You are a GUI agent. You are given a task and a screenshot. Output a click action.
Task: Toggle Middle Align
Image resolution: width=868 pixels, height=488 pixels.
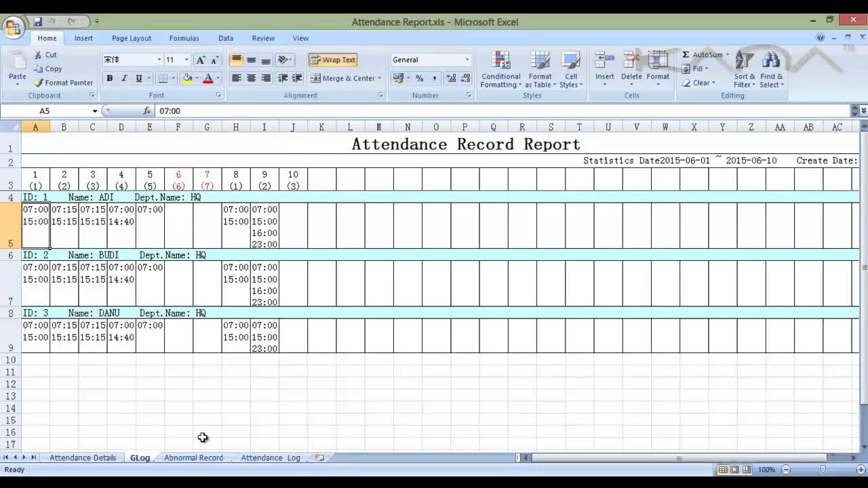coord(251,60)
